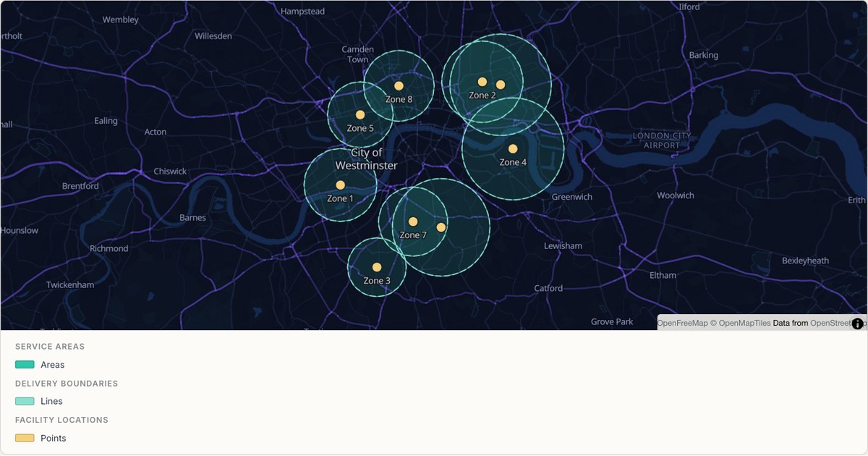Click the "Zone 5" map label
The image size is (868, 456).
pyautogui.click(x=360, y=128)
